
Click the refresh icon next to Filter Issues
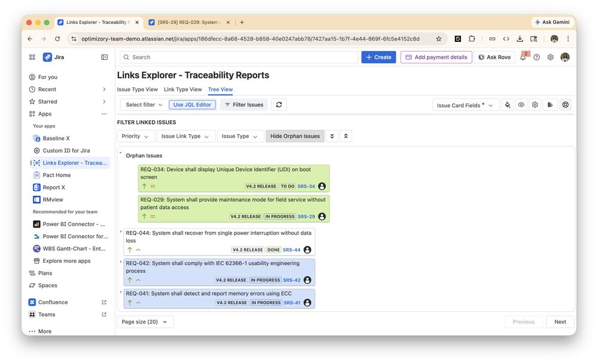pos(279,105)
